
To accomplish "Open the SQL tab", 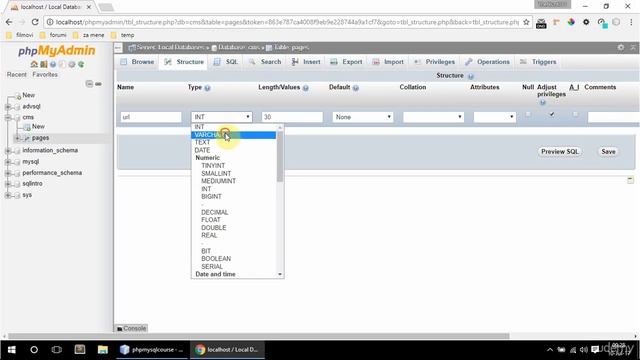I will point(226,62).
